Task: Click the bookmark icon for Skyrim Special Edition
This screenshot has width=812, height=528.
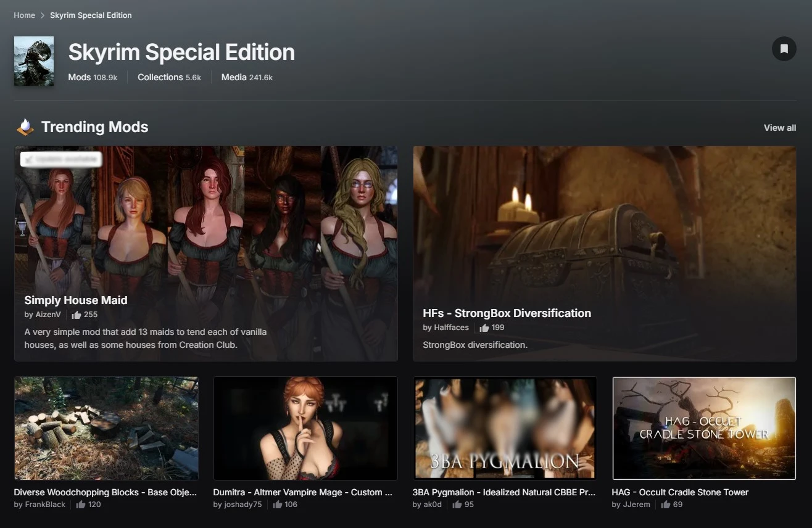Action: pos(784,49)
